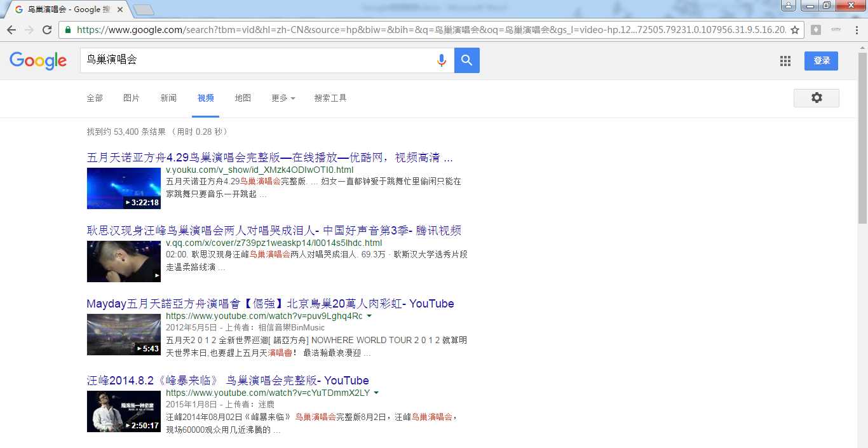Close the 鸟巢演唱会 browser tab
The width and height of the screenshot is (868, 448).
(120, 10)
